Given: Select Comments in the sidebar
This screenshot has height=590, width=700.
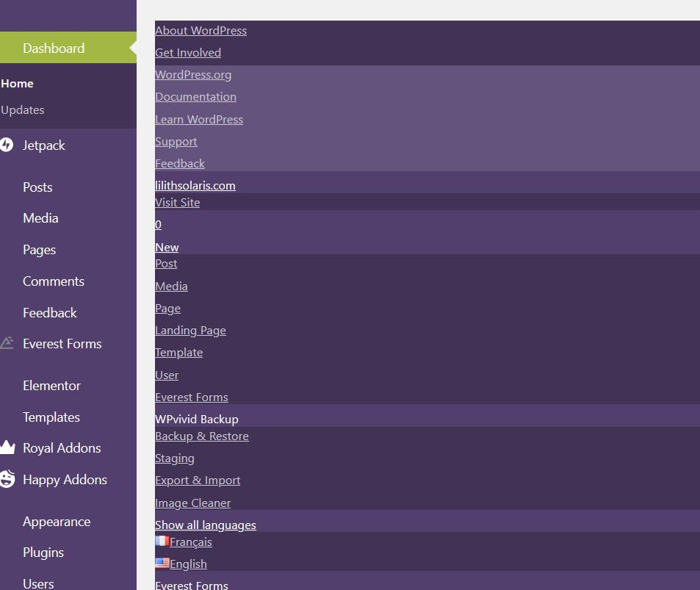Looking at the screenshot, I should pyautogui.click(x=54, y=281).
